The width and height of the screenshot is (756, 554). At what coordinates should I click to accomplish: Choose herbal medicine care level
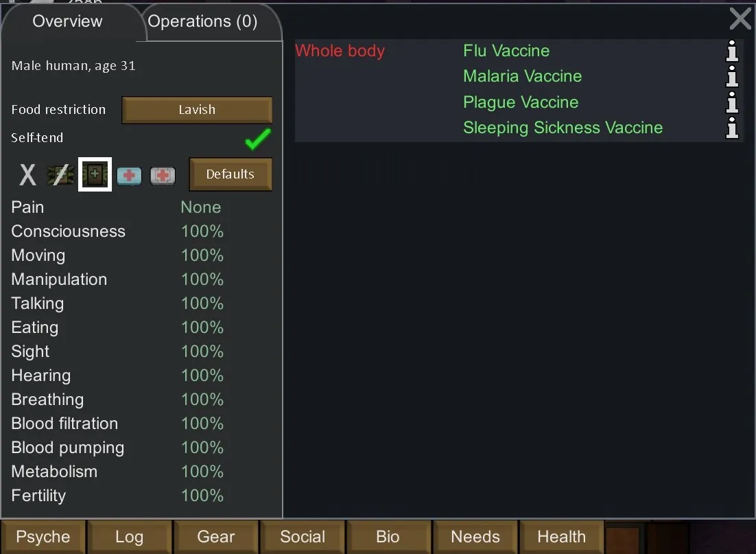click(95, 174)
